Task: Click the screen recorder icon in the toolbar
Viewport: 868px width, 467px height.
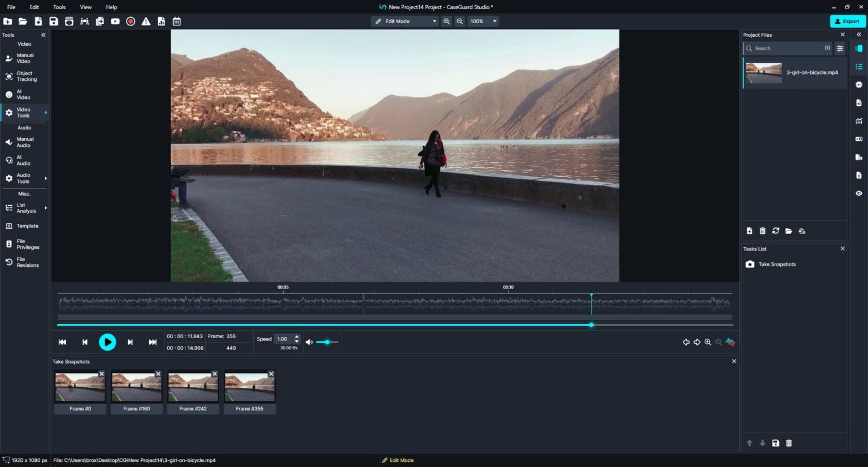Action: (131, 21)
